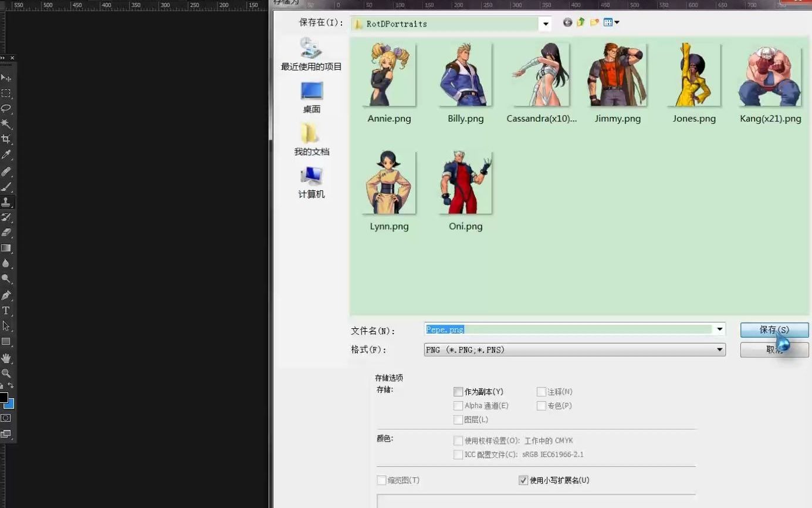The image size is (812, 508).
Task: Toggle 注释(N) checkbox
Action: tap(542, 392)
